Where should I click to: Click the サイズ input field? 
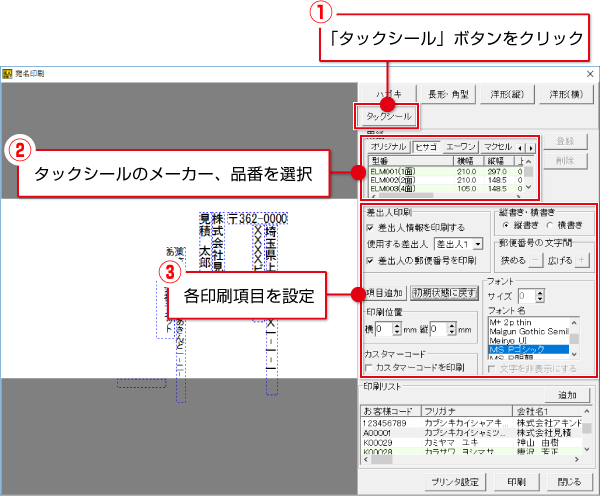pos(527,296)
